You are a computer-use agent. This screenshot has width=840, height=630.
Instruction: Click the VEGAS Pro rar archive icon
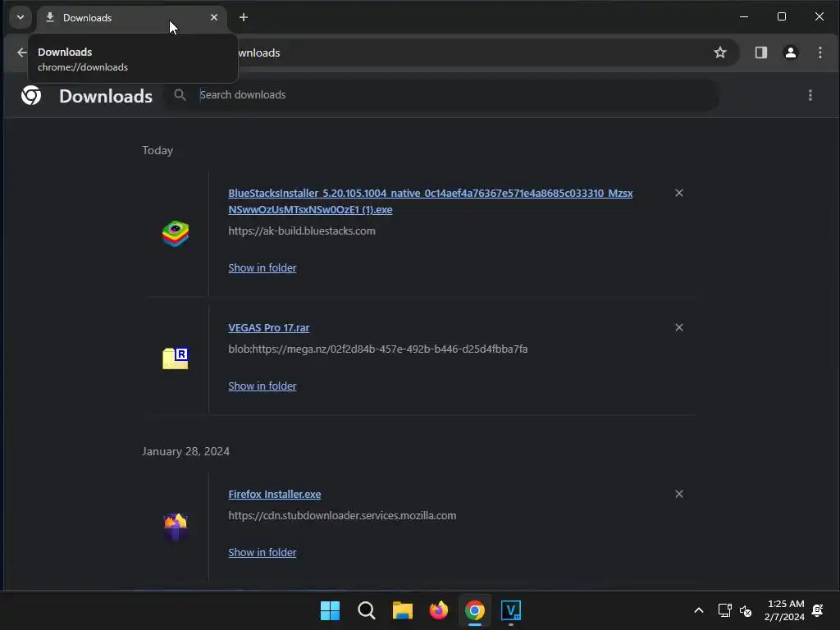tap(176, 358)
